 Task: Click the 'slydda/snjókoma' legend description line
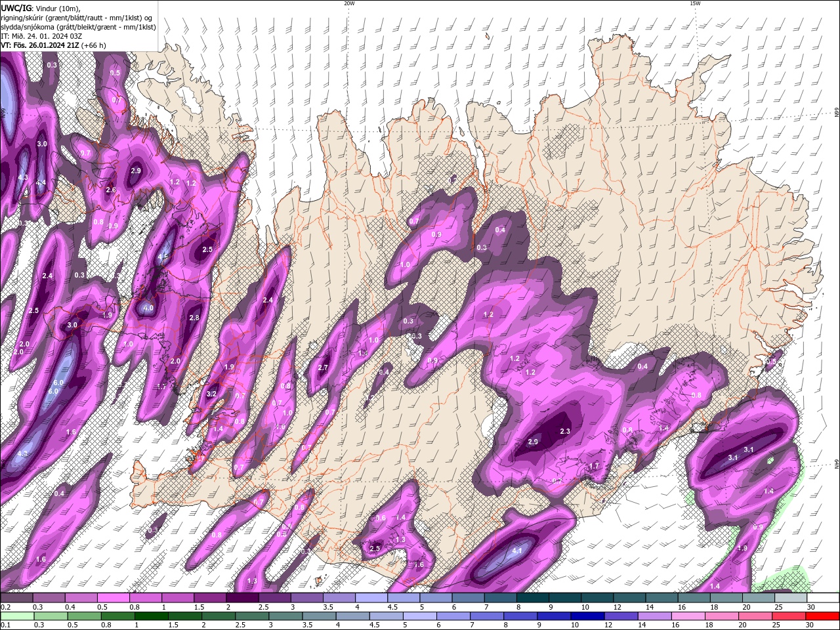pyautogui.click(x=78, y=27)
